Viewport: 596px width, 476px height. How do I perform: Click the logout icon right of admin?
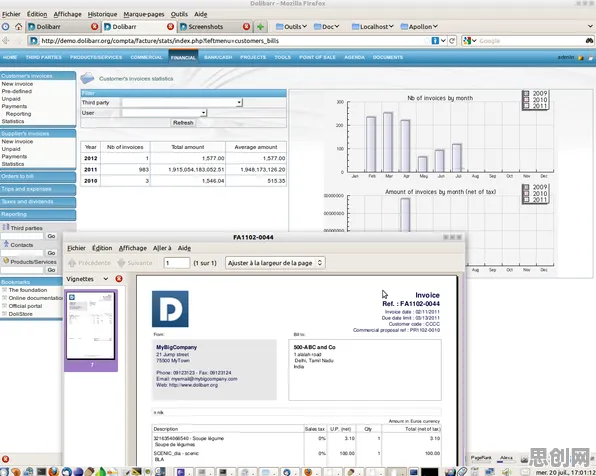click(590, 58)
